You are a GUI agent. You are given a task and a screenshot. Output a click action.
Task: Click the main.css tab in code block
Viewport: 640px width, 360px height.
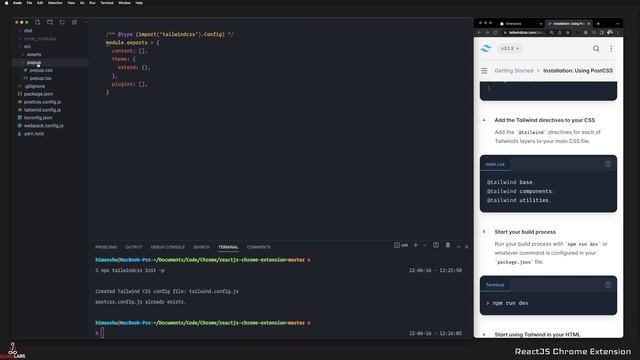(495, 164)
